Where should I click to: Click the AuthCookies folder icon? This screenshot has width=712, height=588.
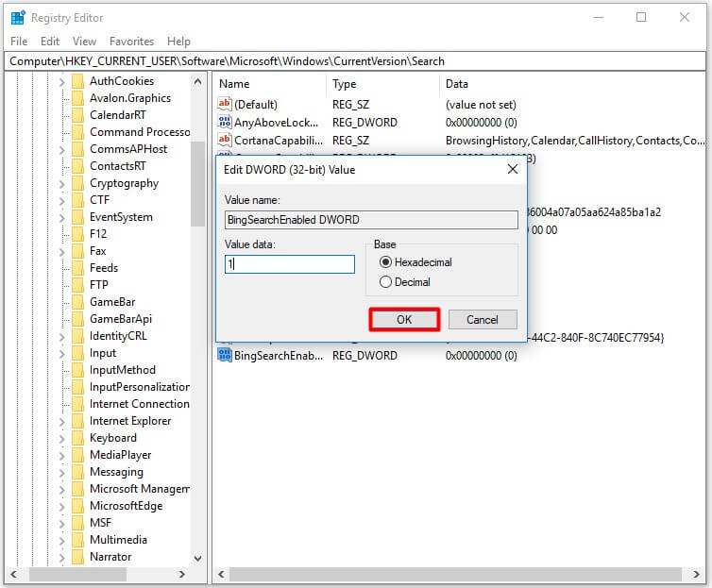(78, 81)
